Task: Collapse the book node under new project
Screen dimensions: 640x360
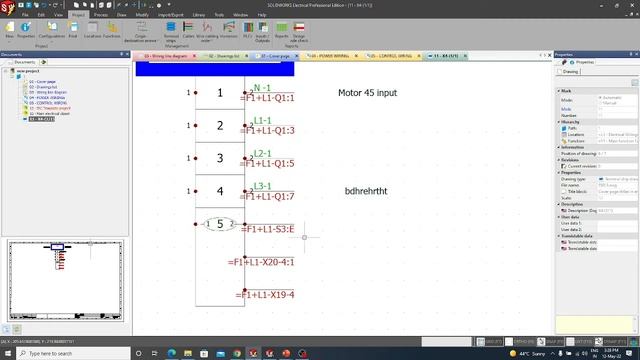Action: (x=12, y=76)
